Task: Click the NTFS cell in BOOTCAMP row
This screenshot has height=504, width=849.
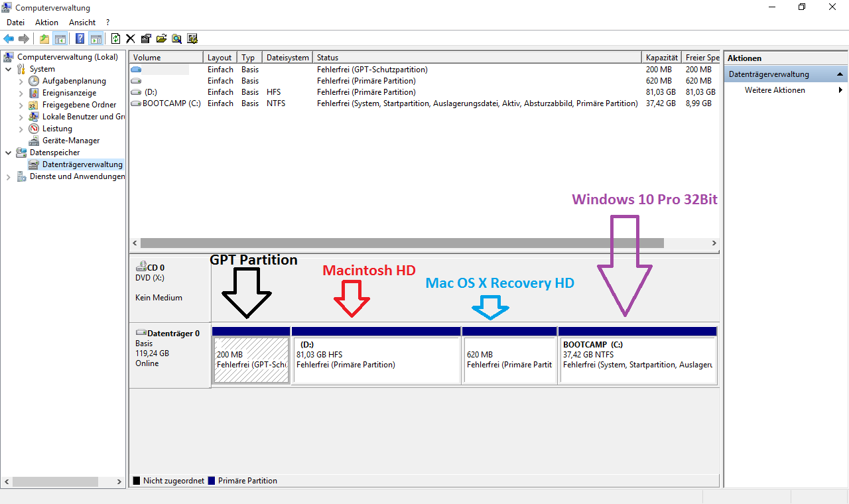Action: pos(276,103)
